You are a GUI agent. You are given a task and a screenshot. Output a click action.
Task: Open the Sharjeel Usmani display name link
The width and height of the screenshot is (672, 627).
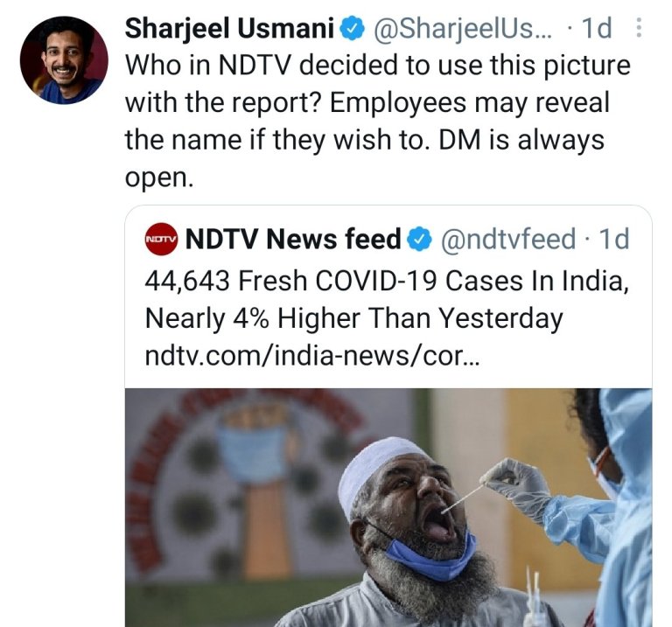click(x=231, y=29)
